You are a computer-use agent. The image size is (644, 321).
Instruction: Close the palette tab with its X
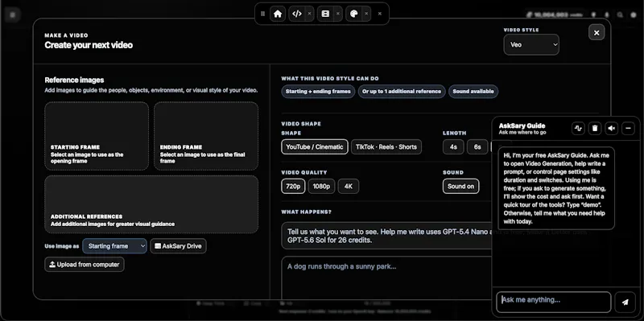pyautogui.click(x=366, y=14)
